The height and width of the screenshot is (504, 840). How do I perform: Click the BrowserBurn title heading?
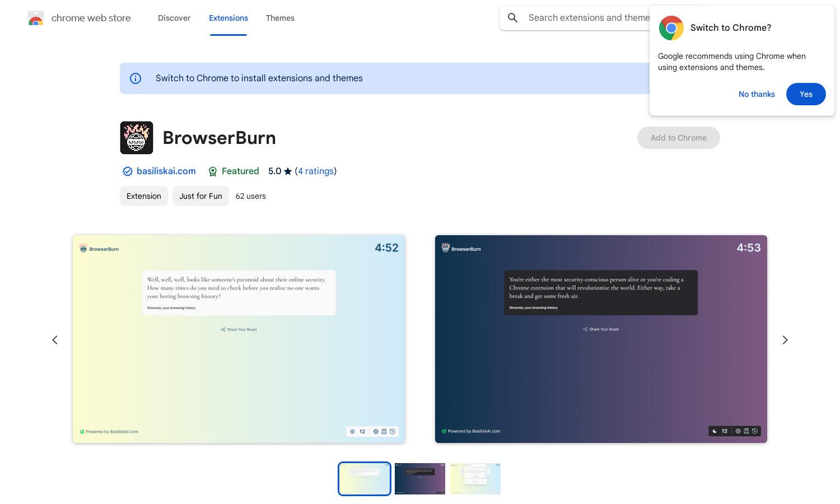220,138
